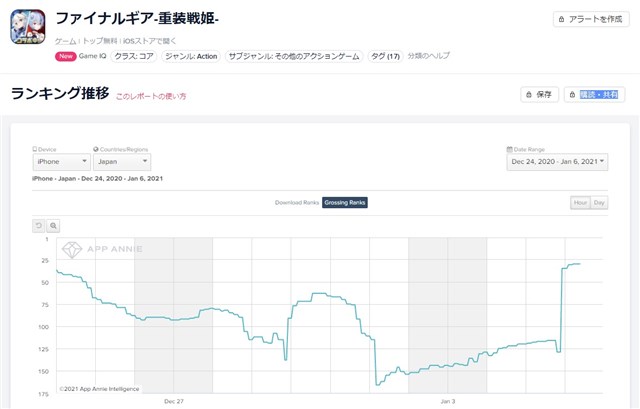Click the lock icon in アラートを作成 button
Viewport: 640px width, 409px height.
point(562,19)
